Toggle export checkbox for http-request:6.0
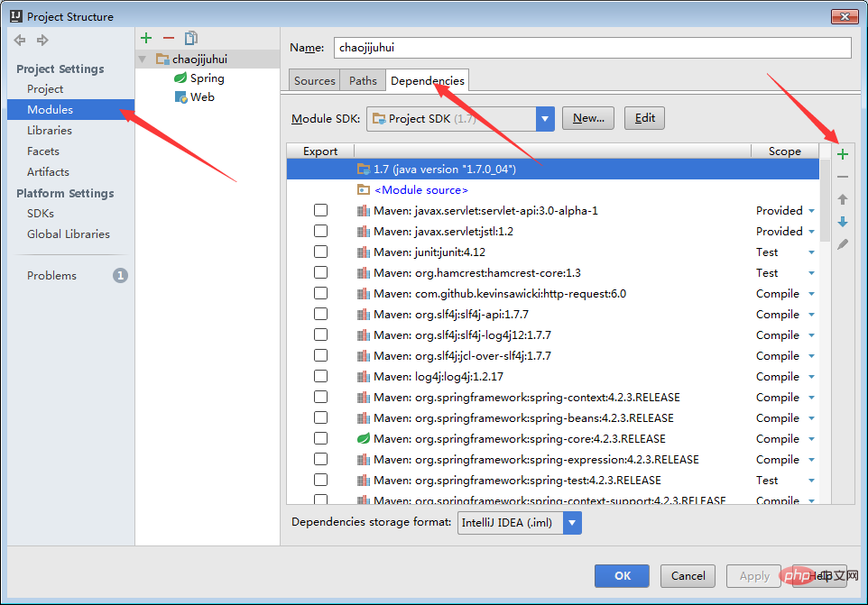The image size is (868, 605). pyautogui.click(x=320, y=293)
